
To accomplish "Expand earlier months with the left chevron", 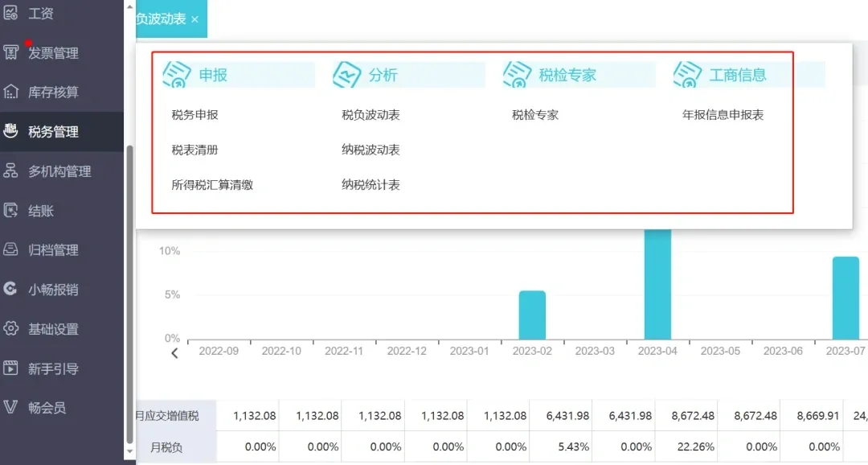I will [174, 352].
